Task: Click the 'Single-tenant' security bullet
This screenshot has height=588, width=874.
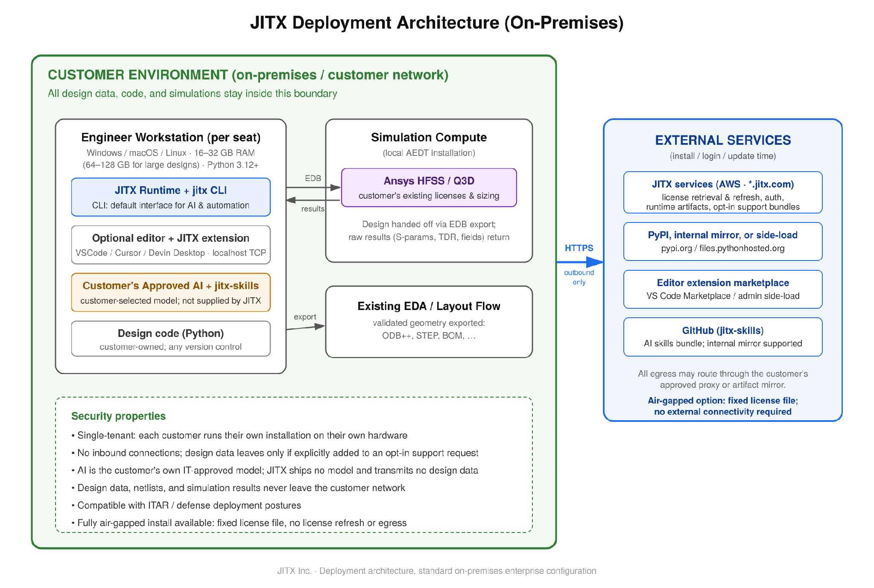Action: coord(240,436)
